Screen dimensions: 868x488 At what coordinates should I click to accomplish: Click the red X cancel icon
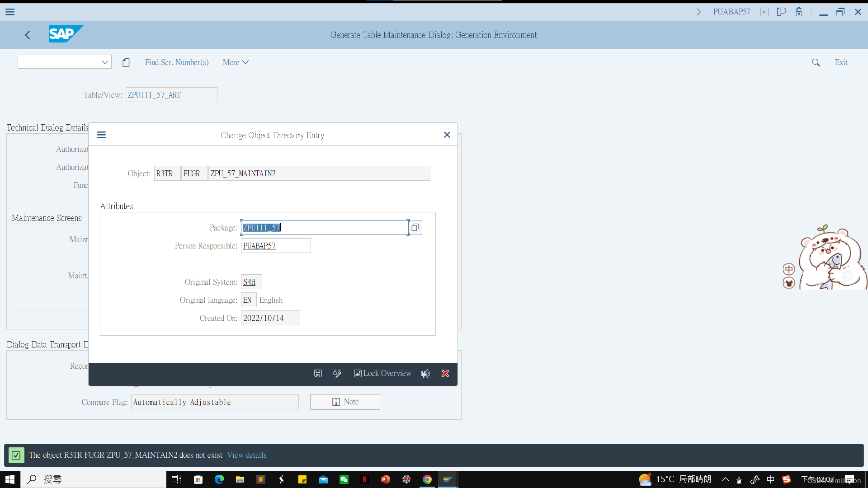click(x=445, y=373)
